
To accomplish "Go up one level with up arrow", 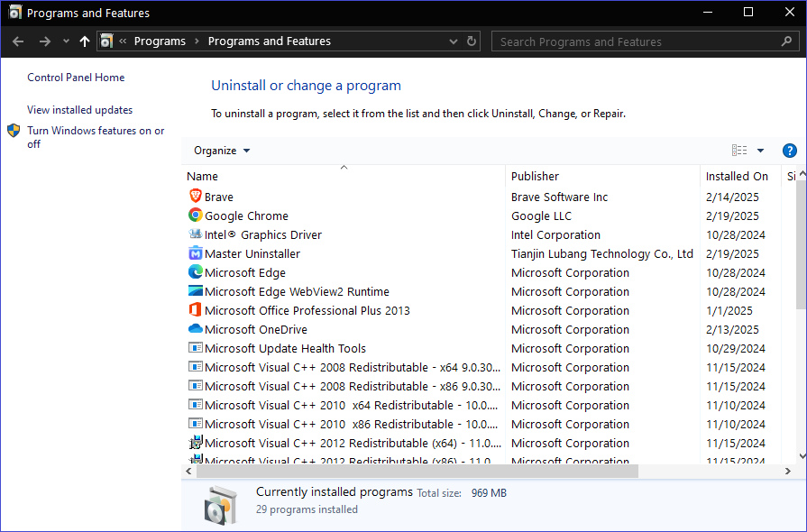I will (85, 41).
